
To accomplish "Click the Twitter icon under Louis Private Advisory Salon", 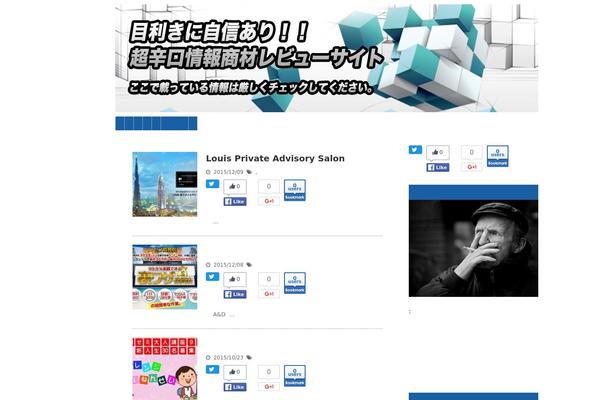I will 212,184.
